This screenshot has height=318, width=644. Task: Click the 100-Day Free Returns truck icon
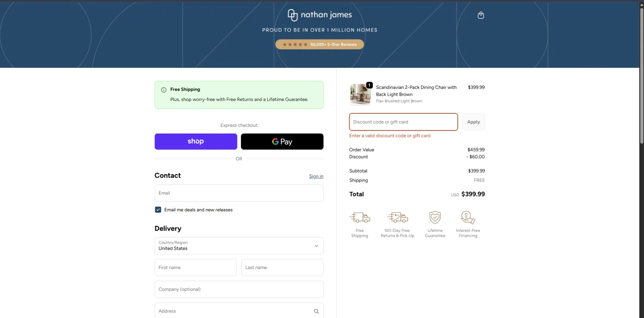[x=398, y=218]
